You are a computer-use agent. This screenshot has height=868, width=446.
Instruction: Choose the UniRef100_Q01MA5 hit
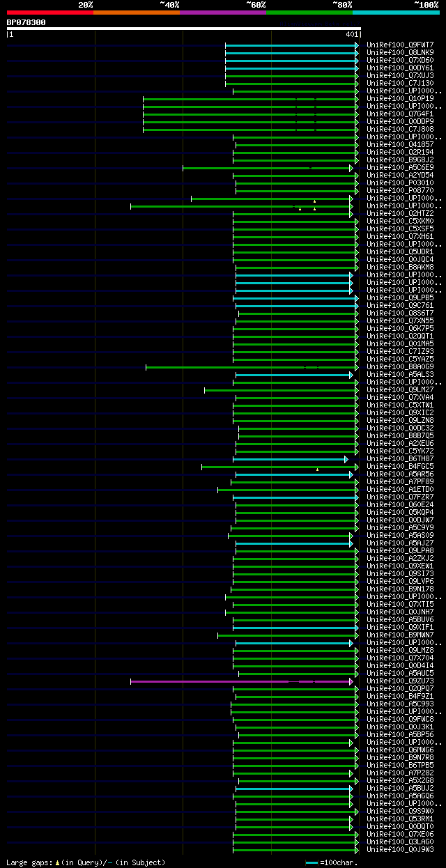pos(400,343)
